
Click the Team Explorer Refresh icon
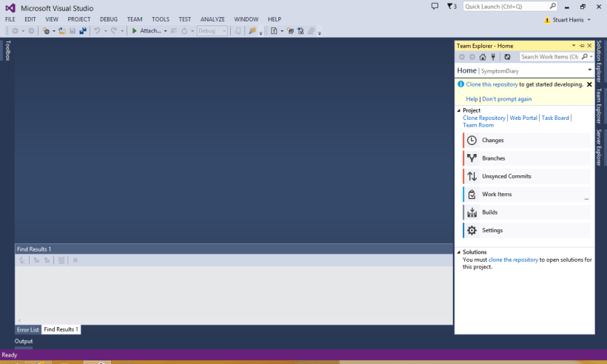coord(507,57)
